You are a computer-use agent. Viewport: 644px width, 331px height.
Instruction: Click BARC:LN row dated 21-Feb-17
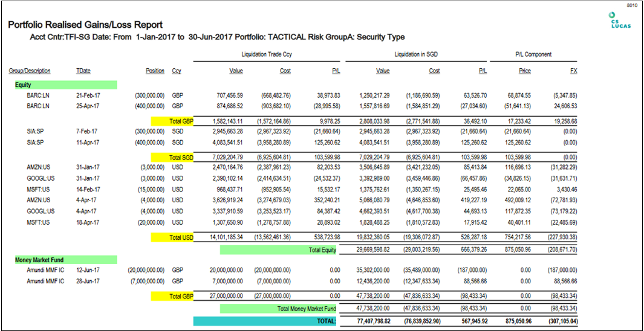pyautogui.click(x=302, y=95)
